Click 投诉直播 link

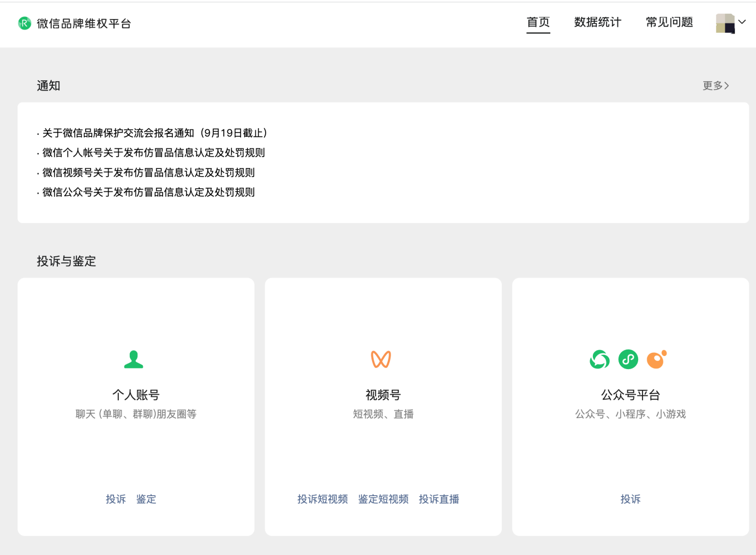tap(439, 499)
